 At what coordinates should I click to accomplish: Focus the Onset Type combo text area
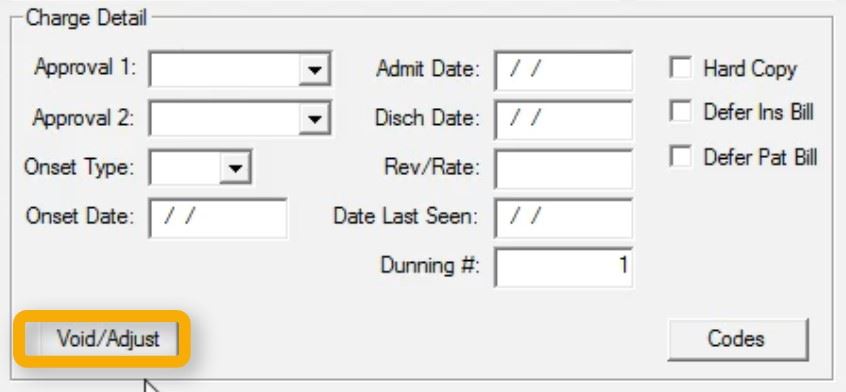[x=185, y=168]
